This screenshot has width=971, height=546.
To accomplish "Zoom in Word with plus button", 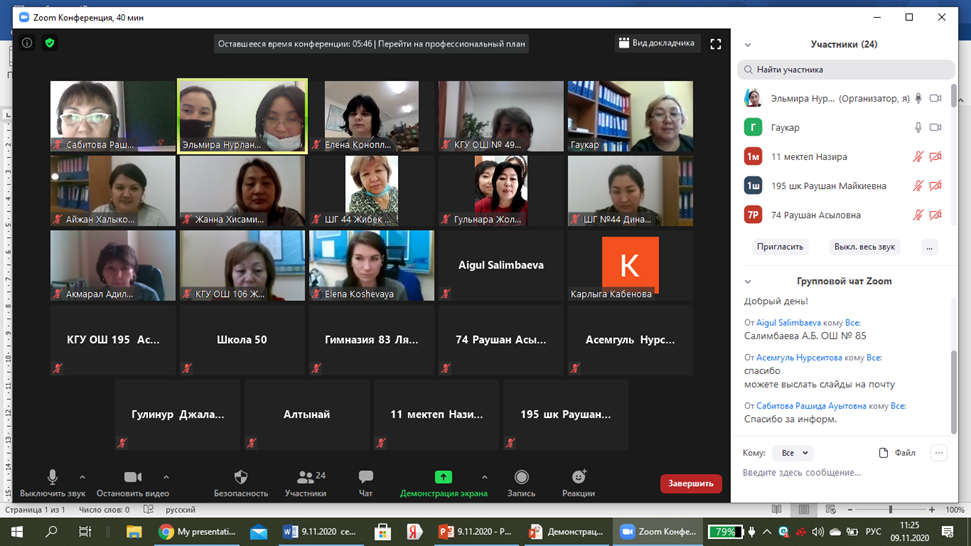I will tap(931, 509).
